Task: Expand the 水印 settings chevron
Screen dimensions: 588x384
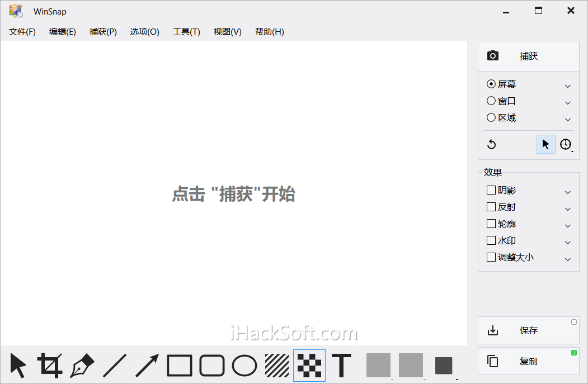Action: [568, 243]
